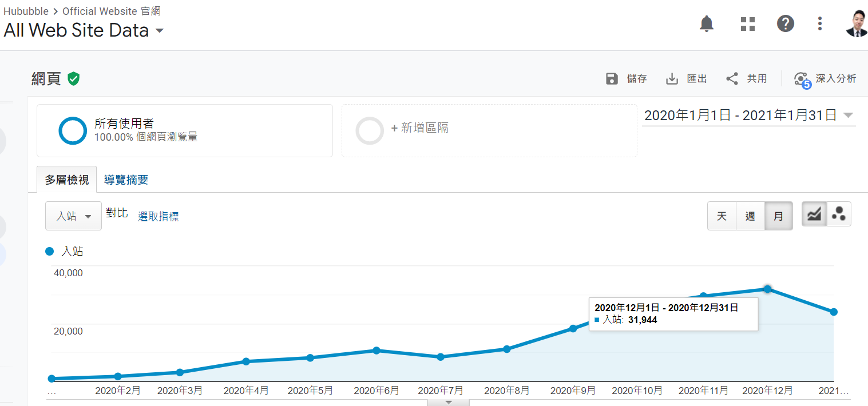868x406 pixels.
Task: Open the Google apps grid icon
Action: [747, 23]
